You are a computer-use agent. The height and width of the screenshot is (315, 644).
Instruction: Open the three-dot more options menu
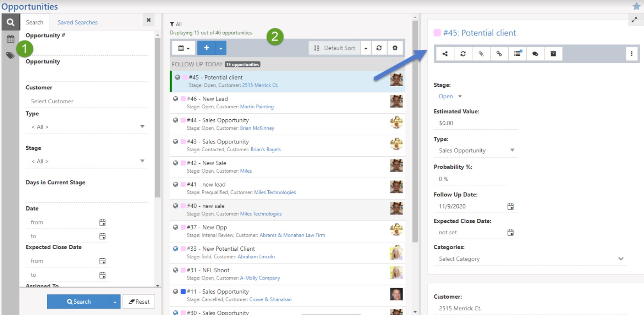(x=632, y=54)
